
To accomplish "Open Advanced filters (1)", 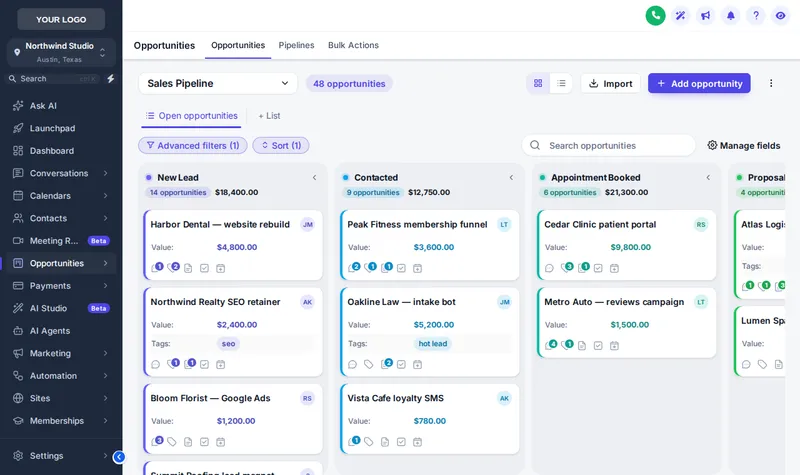I will point(193,145).
